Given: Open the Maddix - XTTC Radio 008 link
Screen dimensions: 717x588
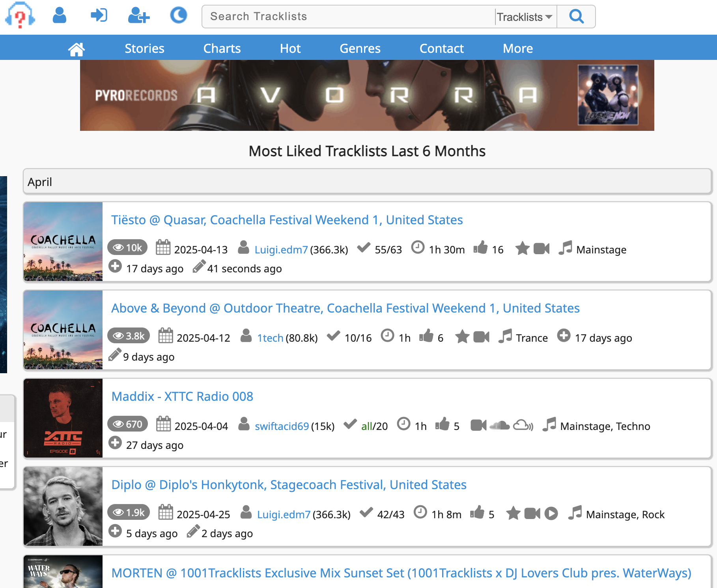Looking at the screenshot, I should pos(182,396).
